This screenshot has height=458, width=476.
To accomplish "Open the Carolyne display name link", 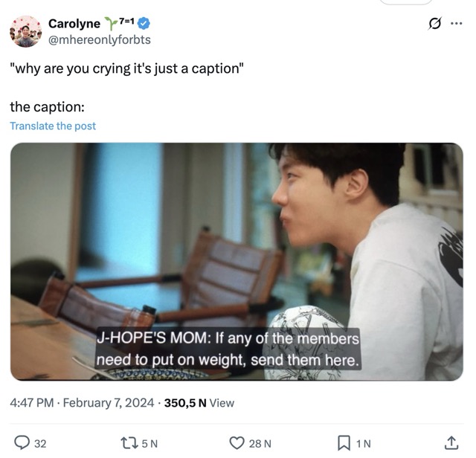I will [74, 24].
